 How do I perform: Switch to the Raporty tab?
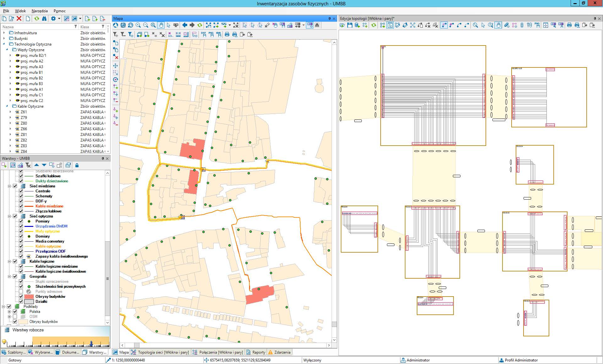point(256,352)
